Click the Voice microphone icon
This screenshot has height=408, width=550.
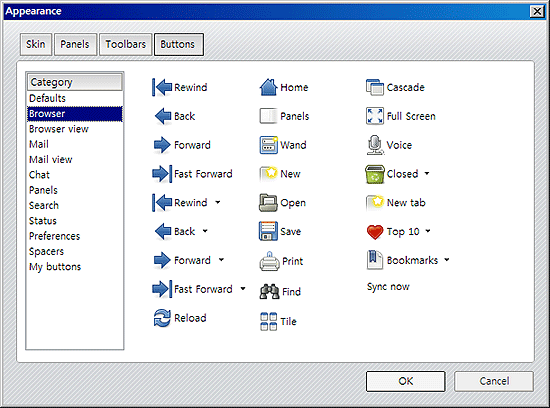click(x=375, y=145)
